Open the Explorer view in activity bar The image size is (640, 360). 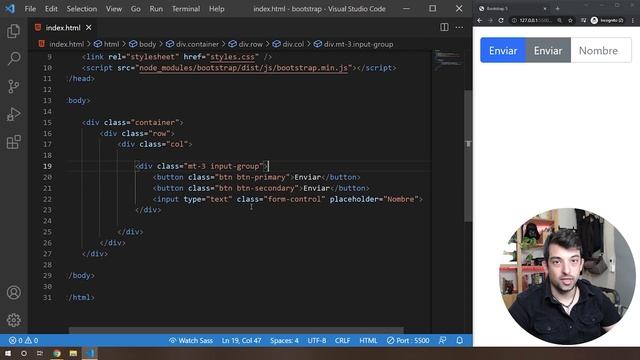coord(13,31)
